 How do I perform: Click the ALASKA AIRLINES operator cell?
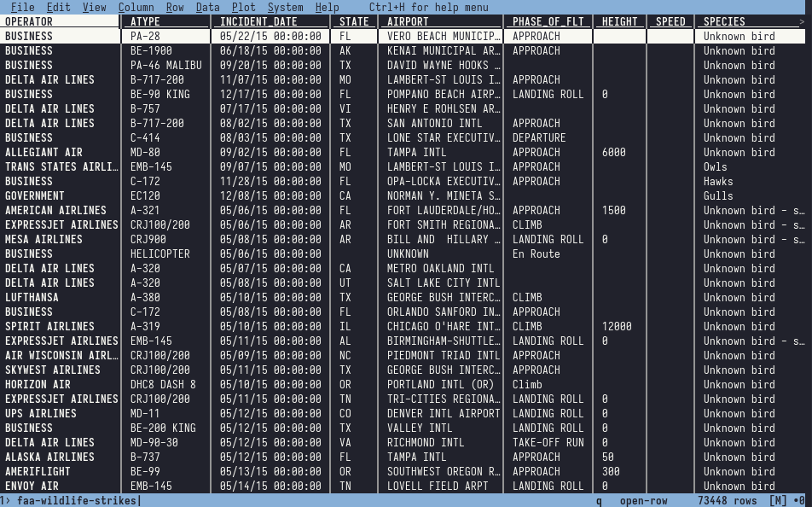(49, 457)
